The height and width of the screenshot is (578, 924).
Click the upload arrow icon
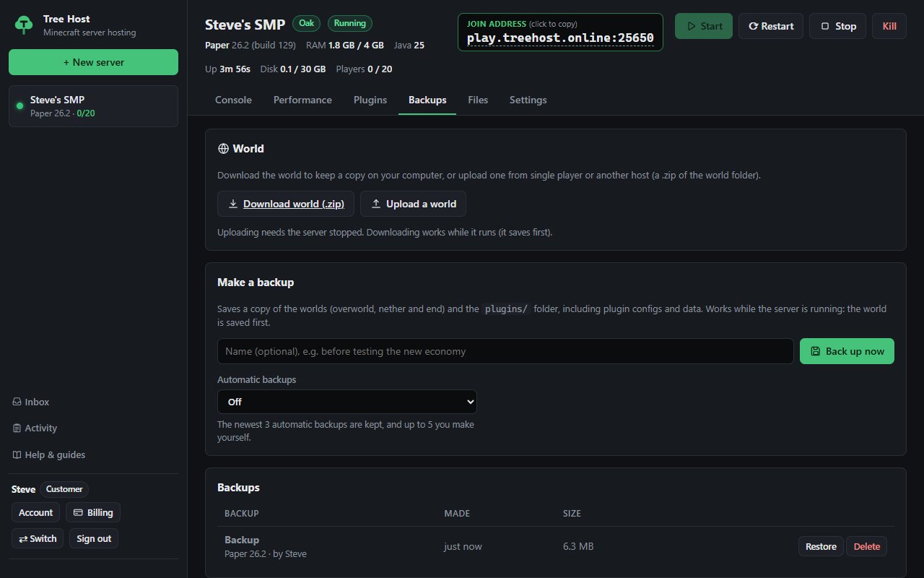coord(376,204)
